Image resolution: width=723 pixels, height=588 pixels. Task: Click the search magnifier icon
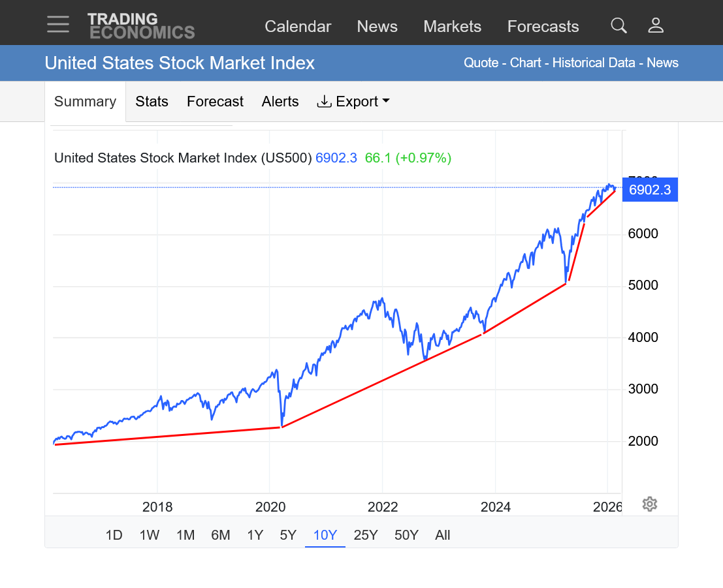click(619, 26)
